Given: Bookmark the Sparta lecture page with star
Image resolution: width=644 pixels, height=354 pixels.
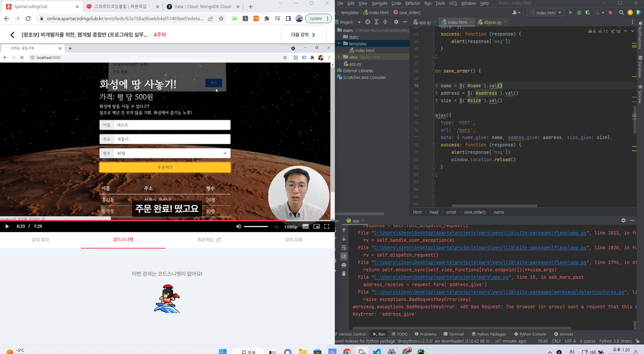Looking at the screenshot, I should point(221,18).
